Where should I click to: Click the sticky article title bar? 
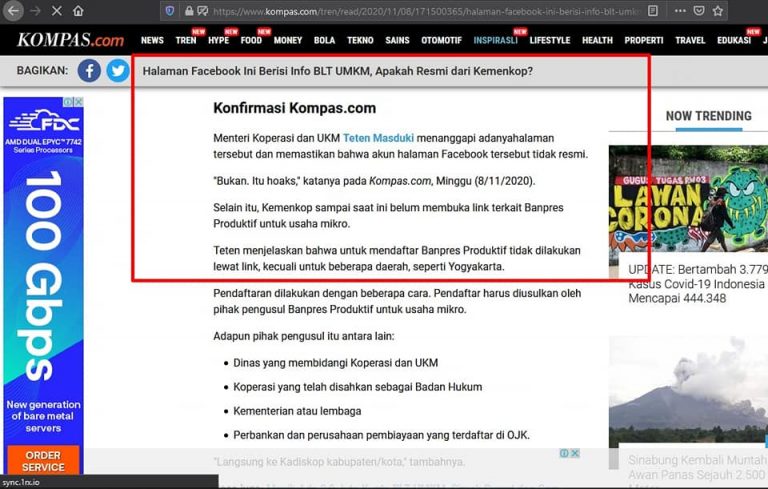(338, 71)
